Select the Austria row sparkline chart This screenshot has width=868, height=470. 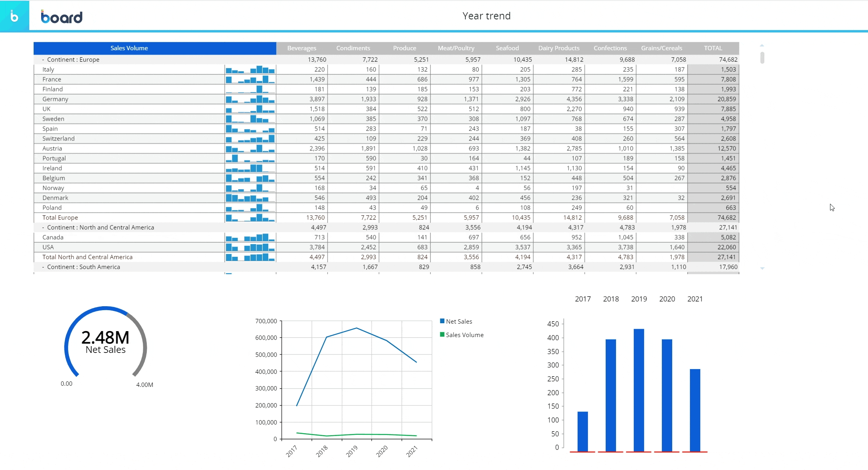tap(250, 148)
